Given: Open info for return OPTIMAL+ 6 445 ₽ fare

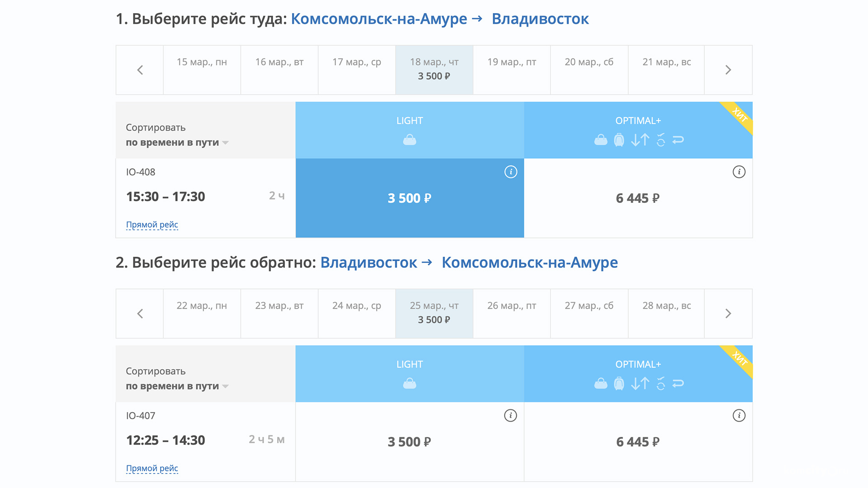Looking at the screenshot, I should point(739,415).
